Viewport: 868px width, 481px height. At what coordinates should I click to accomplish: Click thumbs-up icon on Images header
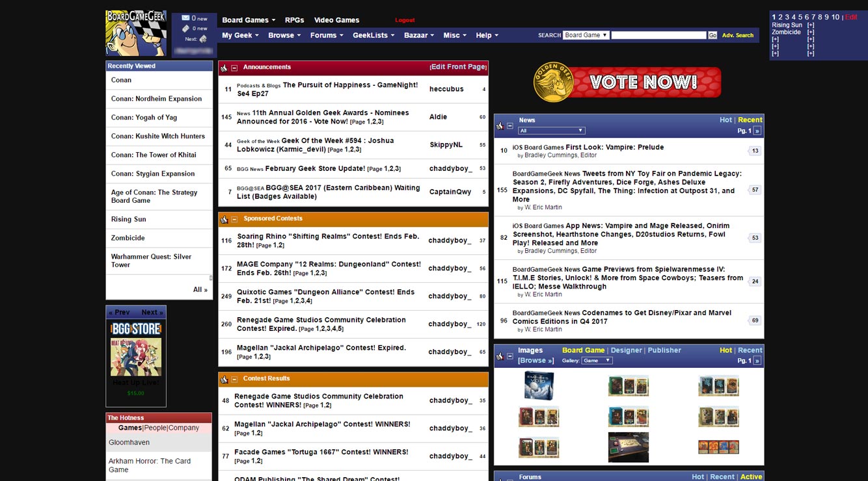click(500, 356)
